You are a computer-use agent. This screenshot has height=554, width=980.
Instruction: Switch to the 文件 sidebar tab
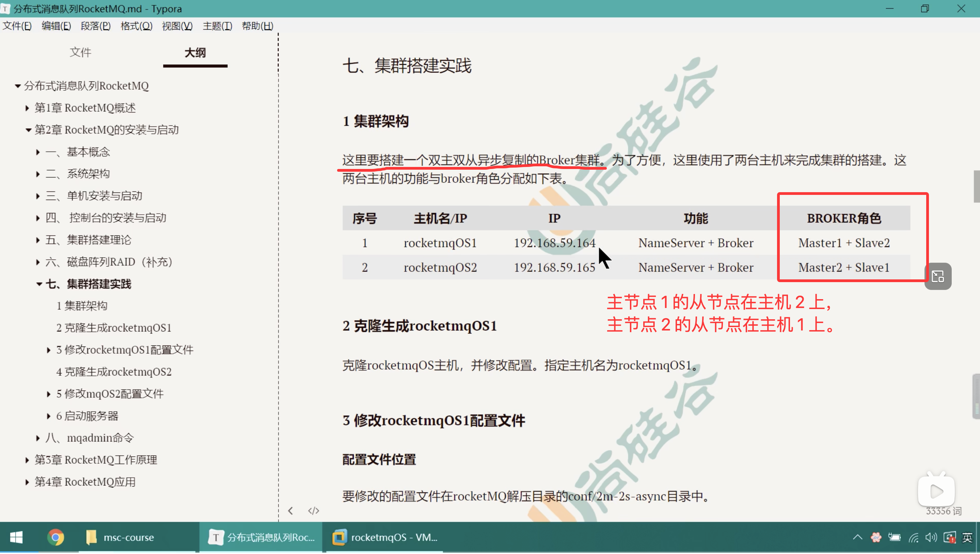pos(80,52)
